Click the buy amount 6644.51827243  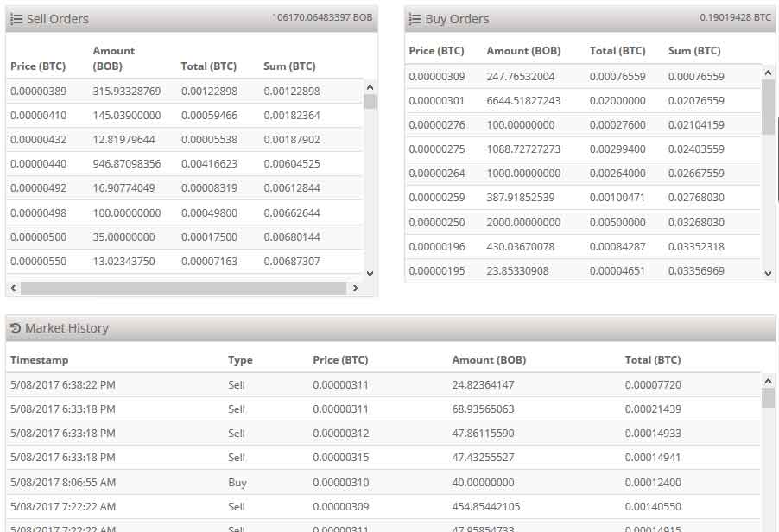523,101
